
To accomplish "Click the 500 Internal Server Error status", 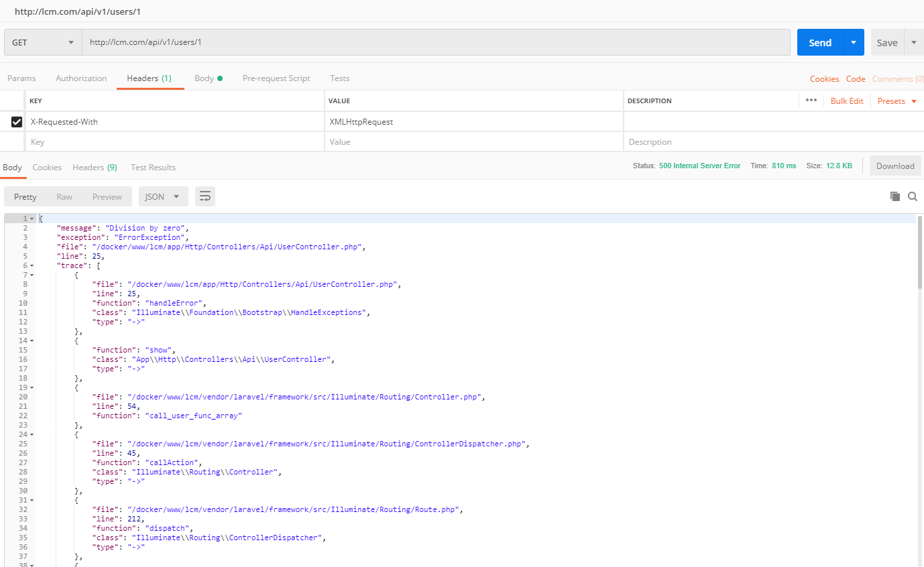I will click(x=700, y=166).
